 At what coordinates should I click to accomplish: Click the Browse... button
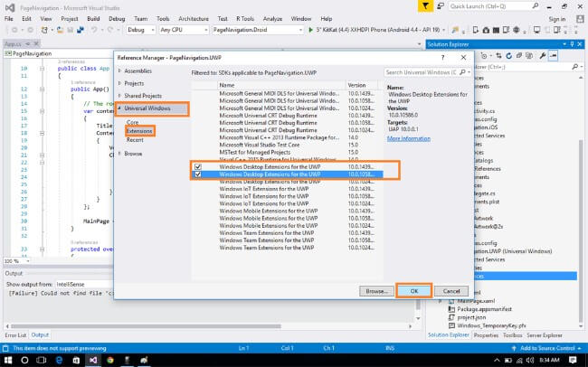coord(376,291)
